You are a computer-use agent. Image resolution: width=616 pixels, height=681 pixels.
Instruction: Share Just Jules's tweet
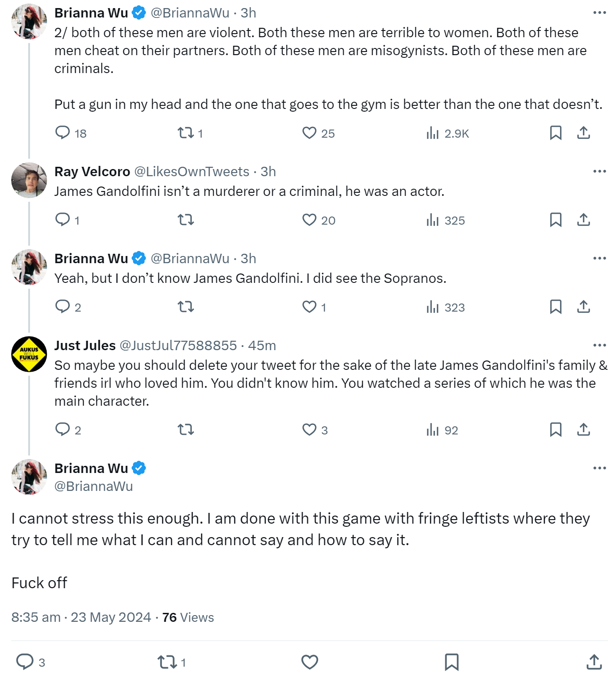click(x=583, y=429)
